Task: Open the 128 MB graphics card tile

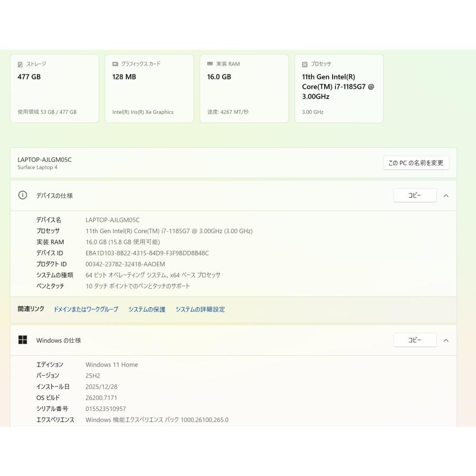Action: 149,89
